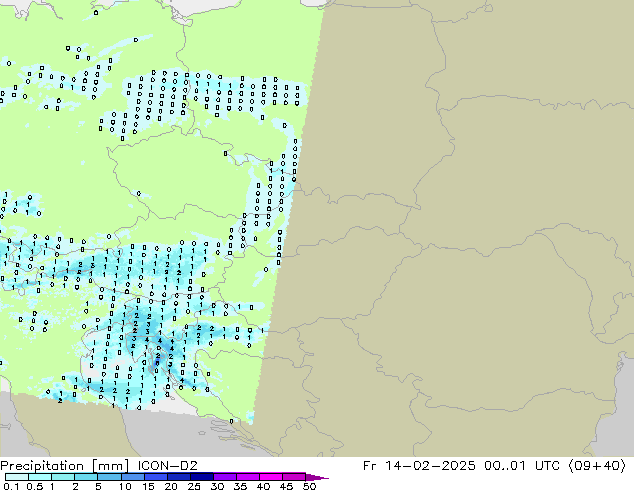
Task: Click the 'Precipitation [mm]' title text
Action: tap(64, 466)
